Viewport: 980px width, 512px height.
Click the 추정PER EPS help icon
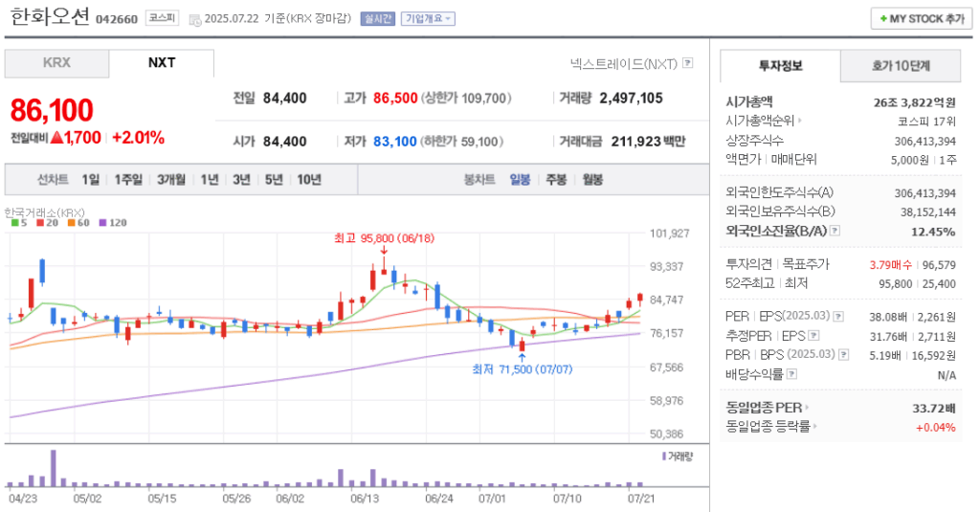coord(813,336)
